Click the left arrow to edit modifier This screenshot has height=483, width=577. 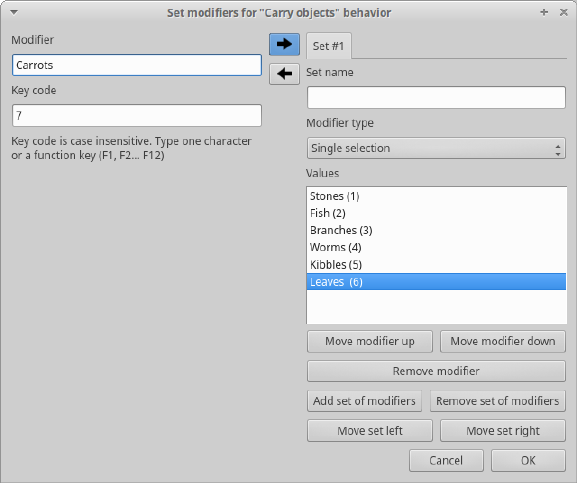click(284, 74)
